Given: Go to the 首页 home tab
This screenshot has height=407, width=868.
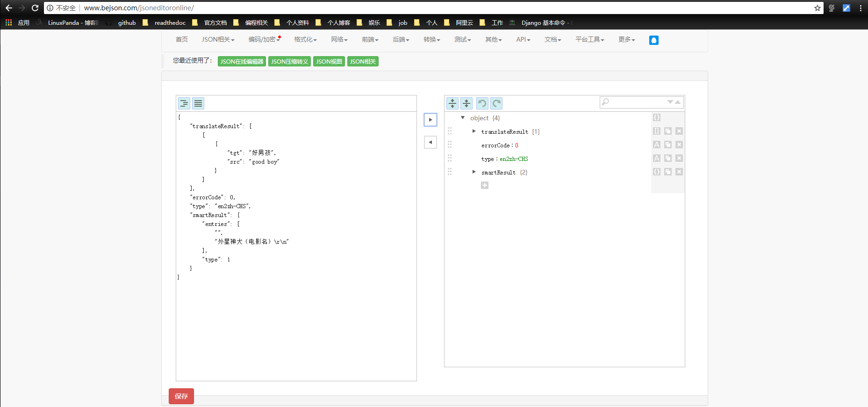Looking at the screenshot, I should click(x=182, y=40).
